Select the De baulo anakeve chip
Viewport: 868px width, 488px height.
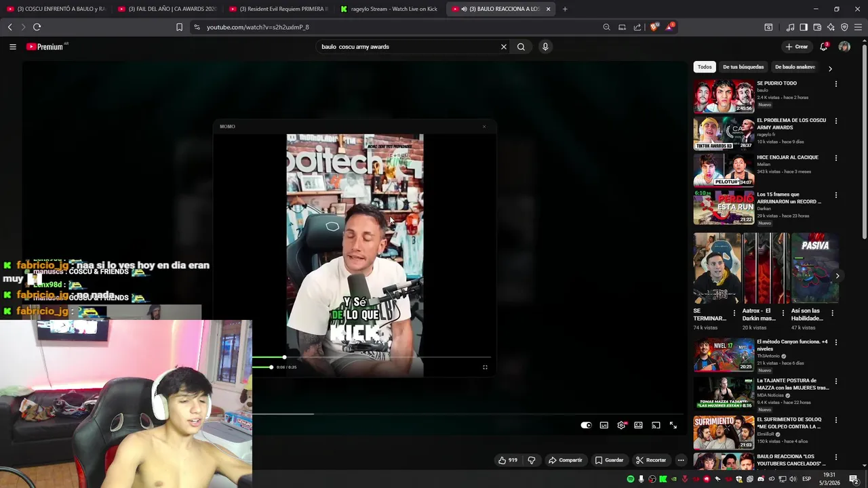(x=795, y=67)
